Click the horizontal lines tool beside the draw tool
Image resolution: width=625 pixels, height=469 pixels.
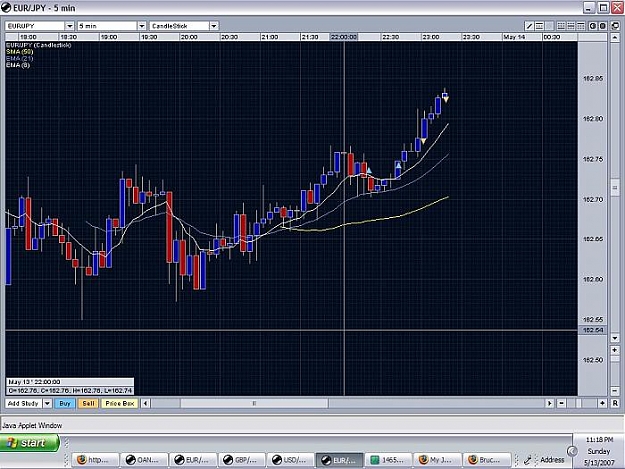coord(539,26)
